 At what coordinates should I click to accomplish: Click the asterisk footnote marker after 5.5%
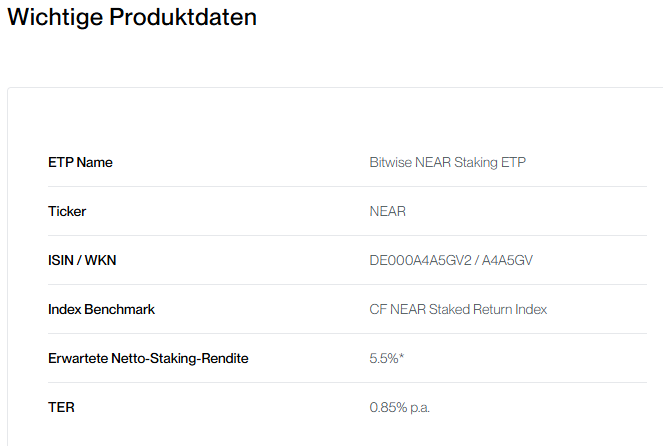coord(401,356)
